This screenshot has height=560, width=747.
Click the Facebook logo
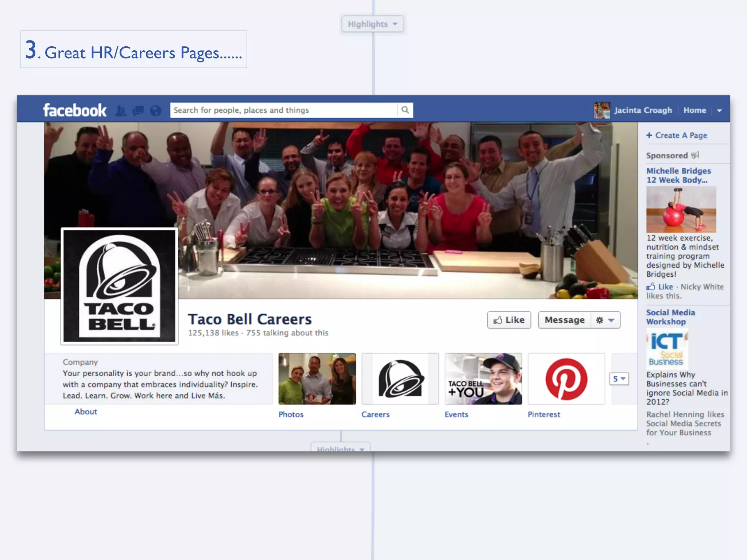pyautogui.click(x=75, y=110)
